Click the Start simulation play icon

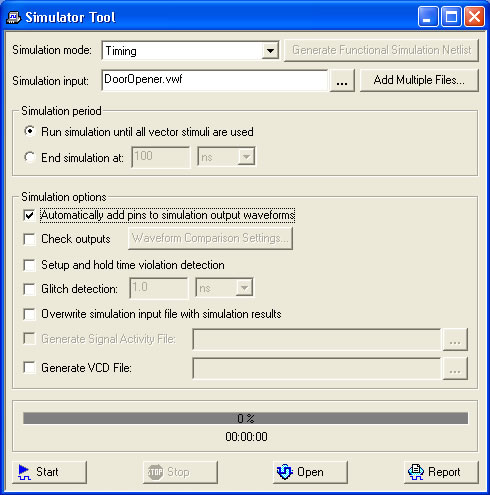click(x=24, y=472)
